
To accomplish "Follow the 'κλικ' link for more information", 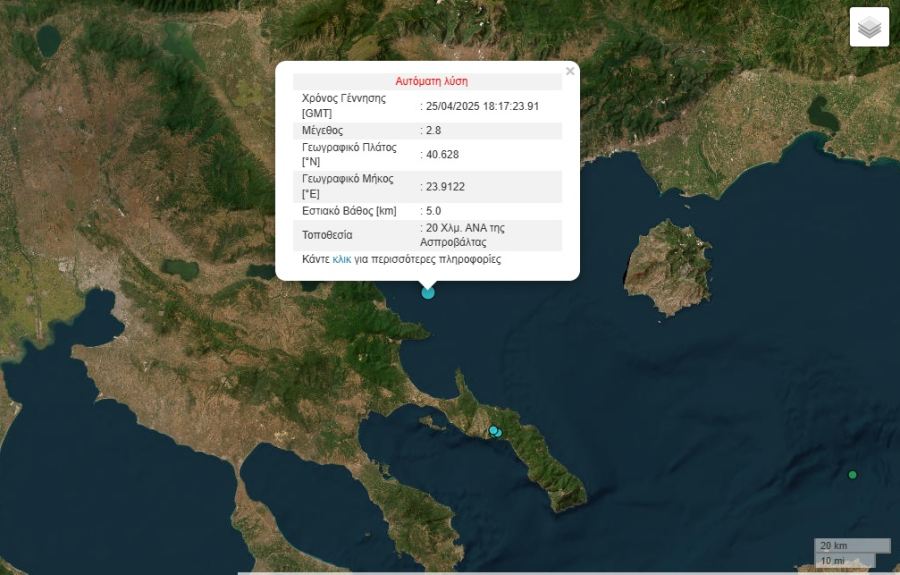I will pyautogui.click(x=342, y=259).
